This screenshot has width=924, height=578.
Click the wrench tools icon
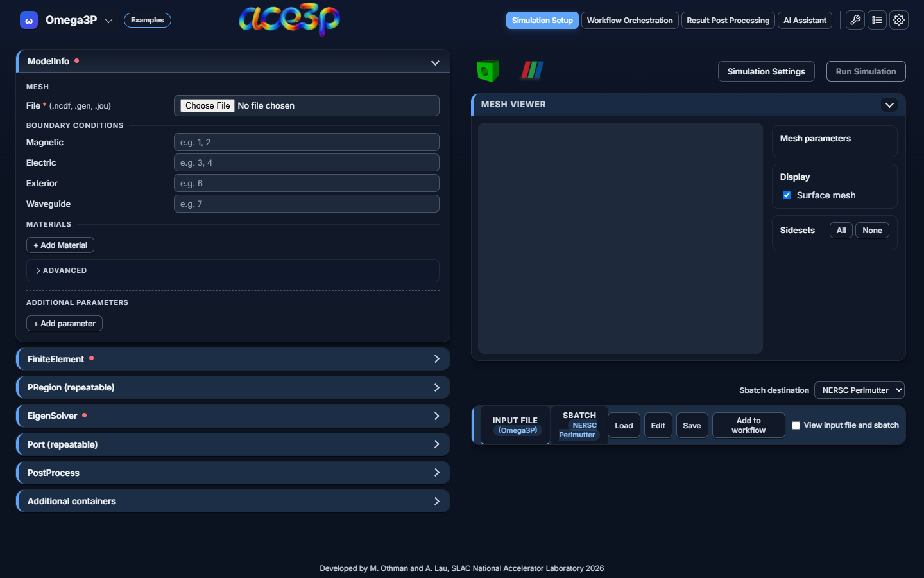pos(855,20)
